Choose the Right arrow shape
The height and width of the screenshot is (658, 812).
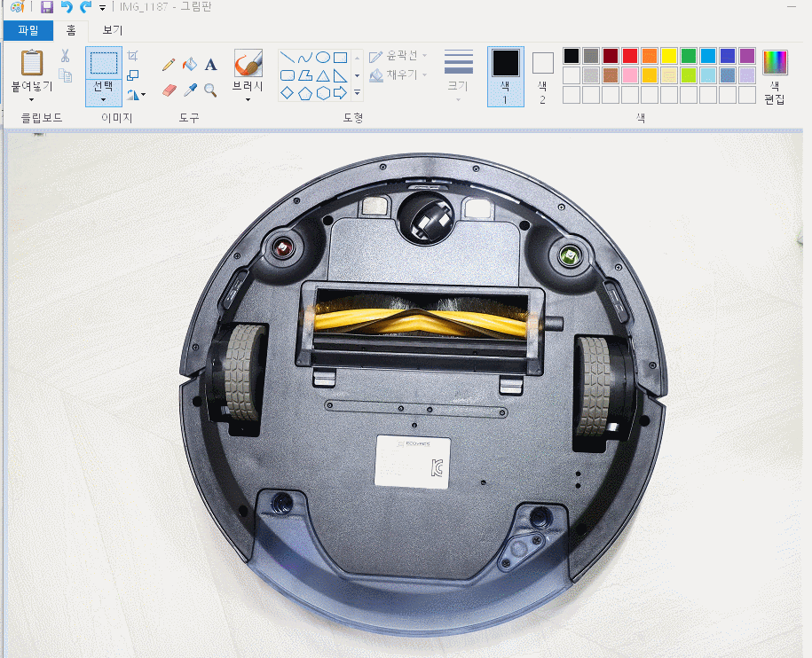[340, 93]
